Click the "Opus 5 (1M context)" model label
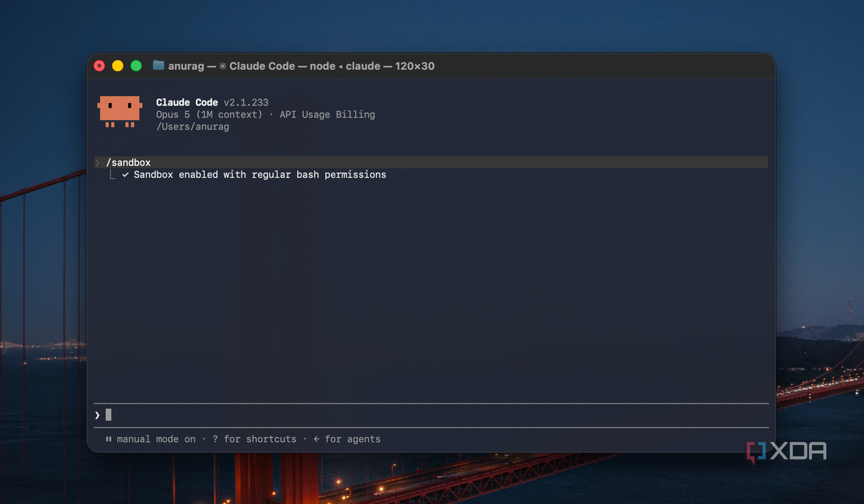Screen dimensions: 864x504 tap(209, 115)
